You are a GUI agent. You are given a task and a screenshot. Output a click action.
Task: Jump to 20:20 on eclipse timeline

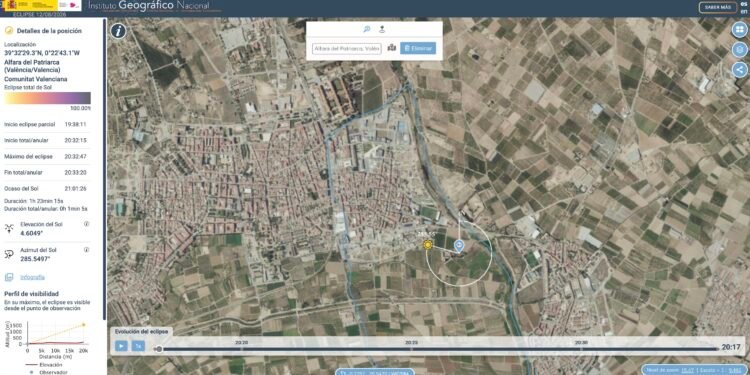(x=241, y=342)
